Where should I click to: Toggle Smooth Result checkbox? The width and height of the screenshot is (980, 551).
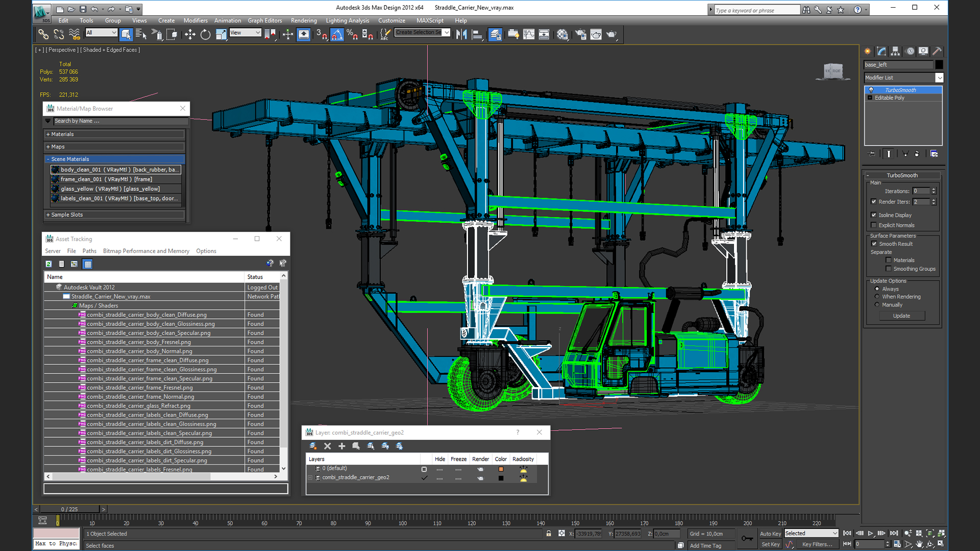click(874, 244)
